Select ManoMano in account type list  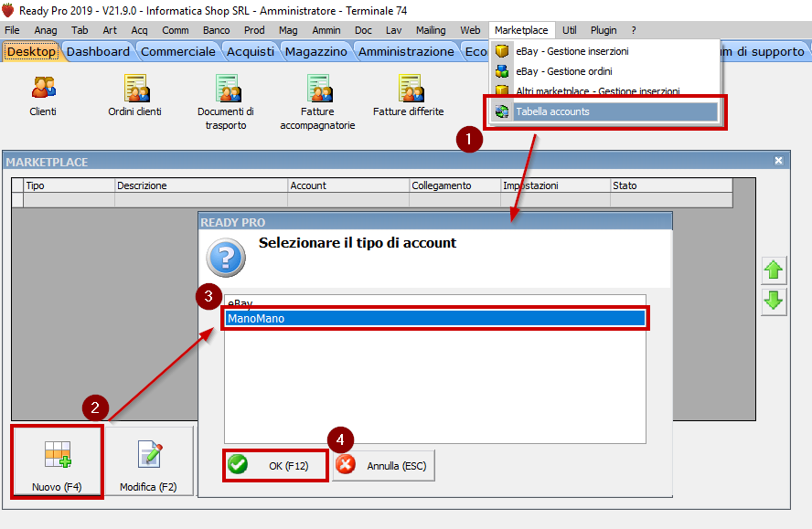click(x=435, y=318)
